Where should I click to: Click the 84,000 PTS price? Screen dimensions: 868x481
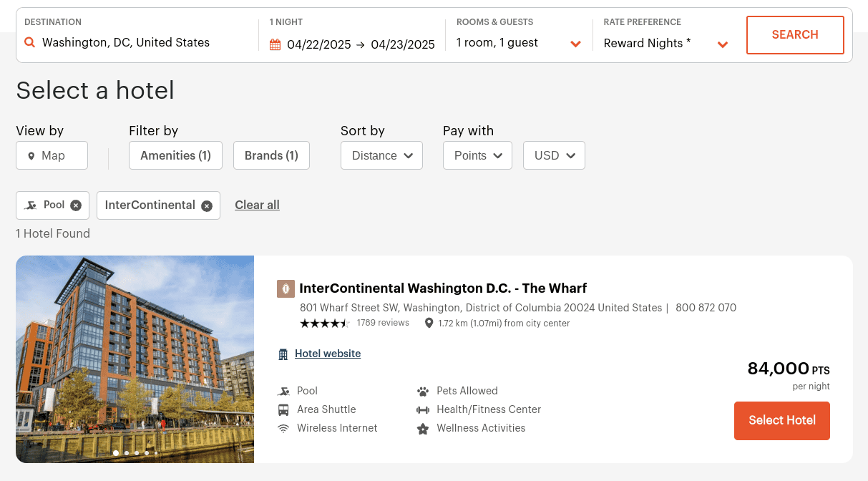click(789, 369)
